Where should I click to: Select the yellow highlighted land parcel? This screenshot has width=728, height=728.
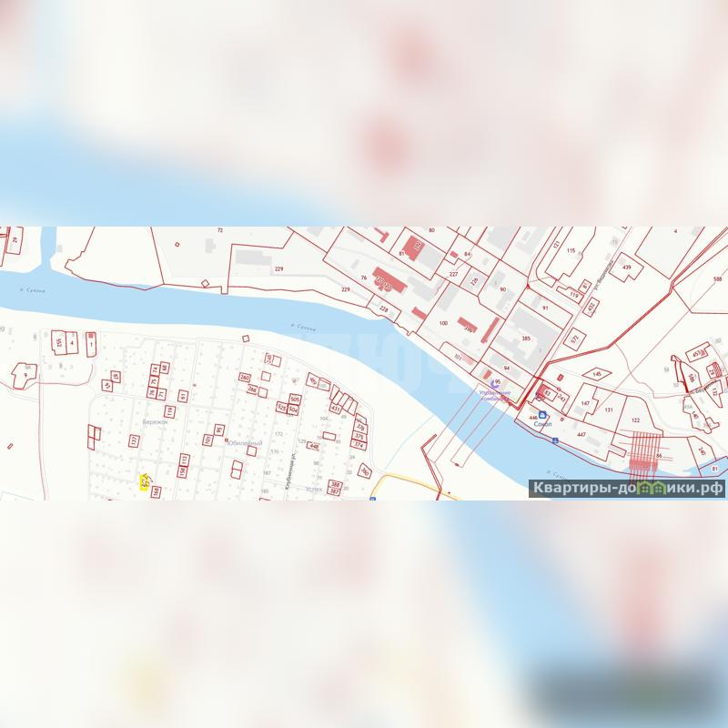pos(144,482)
